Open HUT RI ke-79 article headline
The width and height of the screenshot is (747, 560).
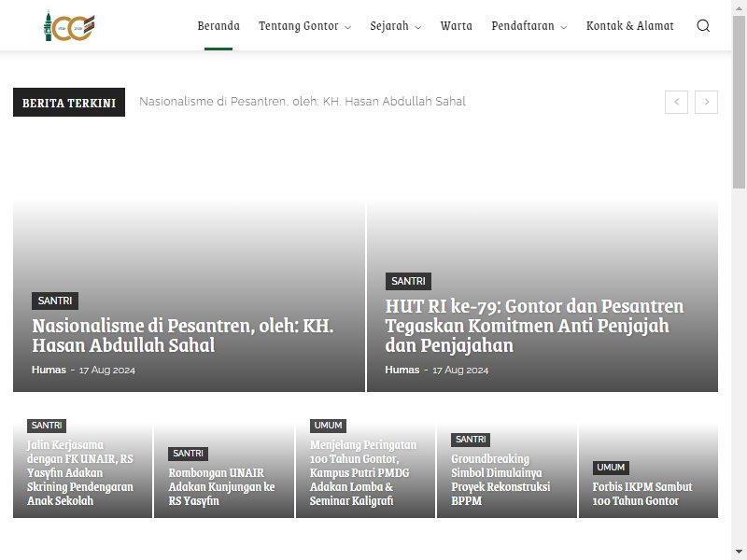pos(534,326)
